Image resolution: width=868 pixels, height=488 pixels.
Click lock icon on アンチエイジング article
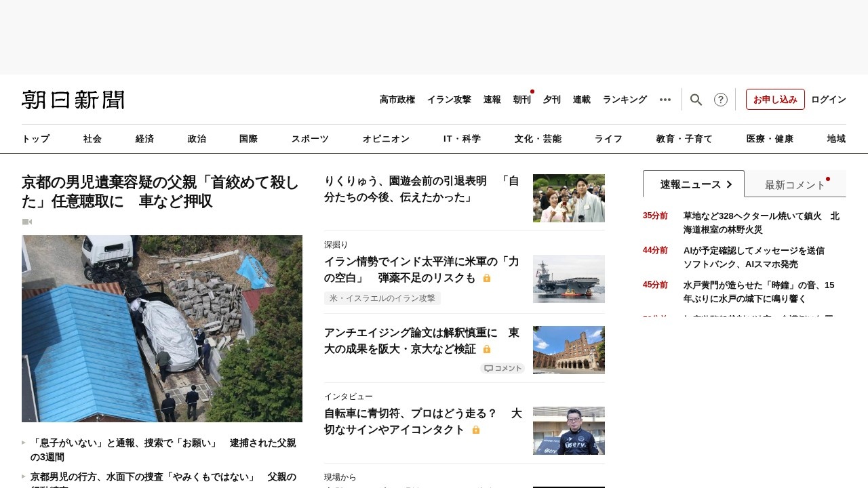click(487, 349)
